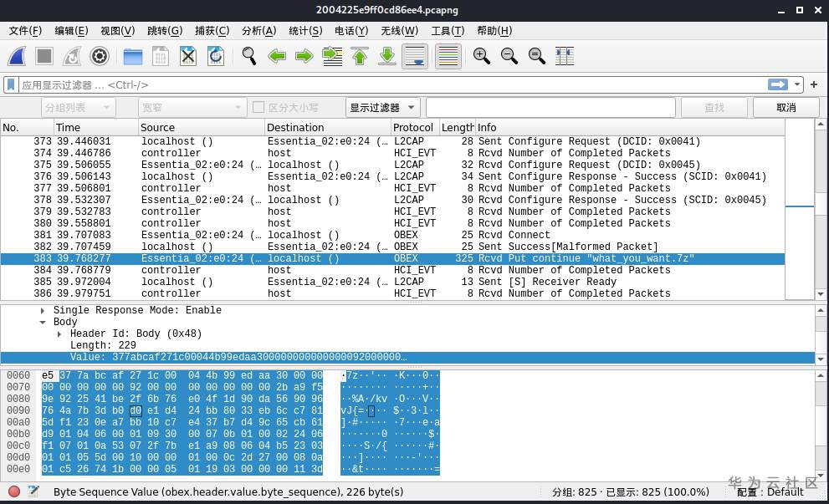This screenshot has height=504, width=829.
Task: Open the Help (帮助) menu
Action: click(x=494, y=31)
